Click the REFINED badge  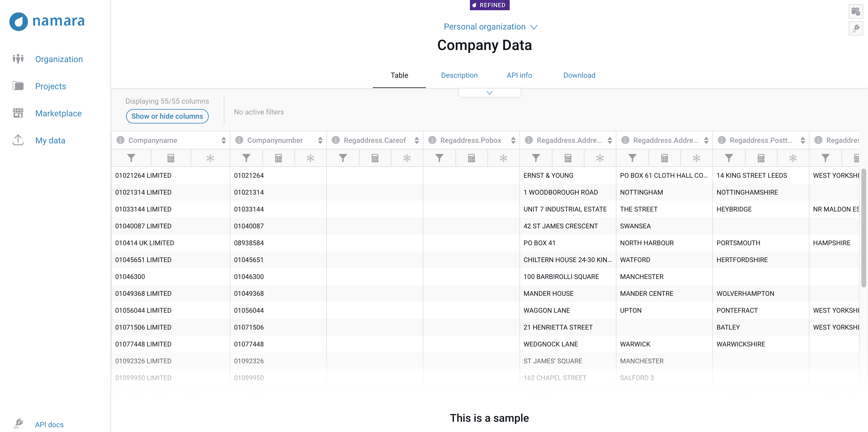point(489,5)
